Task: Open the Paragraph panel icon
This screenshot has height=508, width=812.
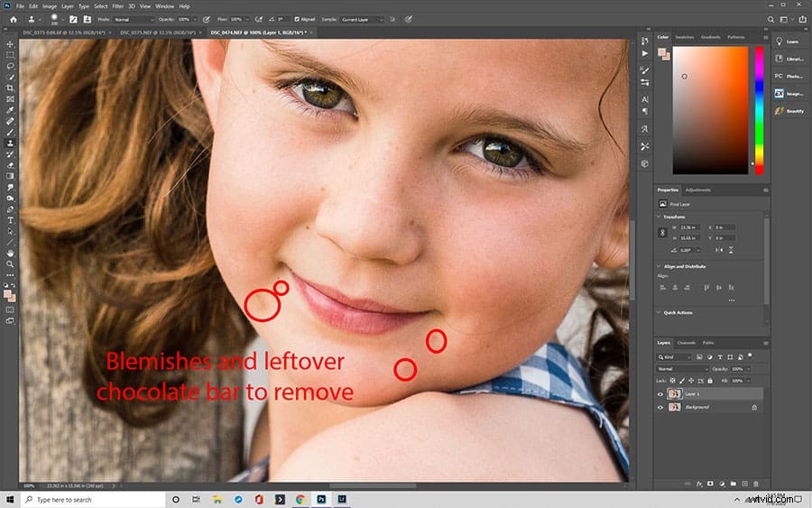Action: [x=645, y=111]
